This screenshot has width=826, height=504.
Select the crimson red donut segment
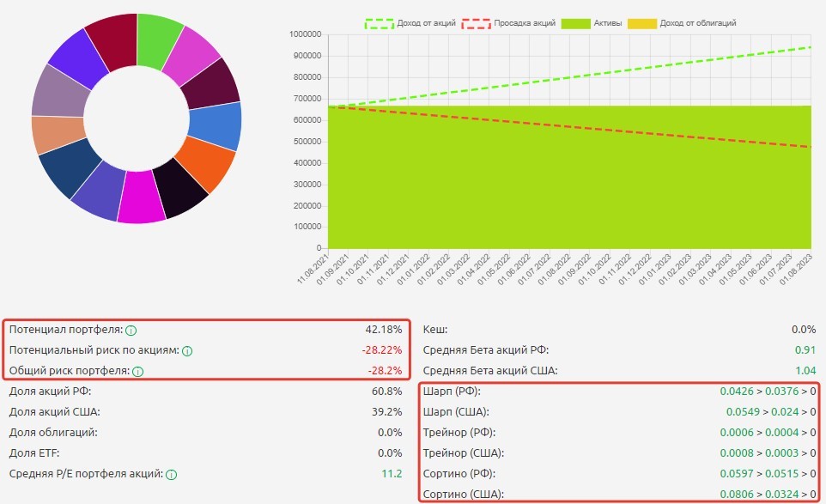click(112, 40)
